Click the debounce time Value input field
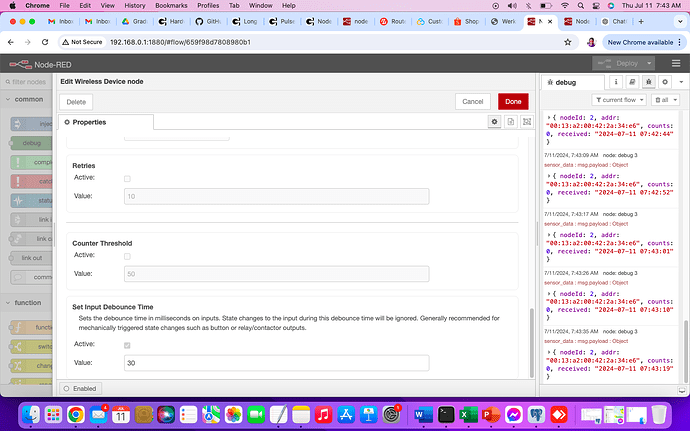 coord(276,363)
